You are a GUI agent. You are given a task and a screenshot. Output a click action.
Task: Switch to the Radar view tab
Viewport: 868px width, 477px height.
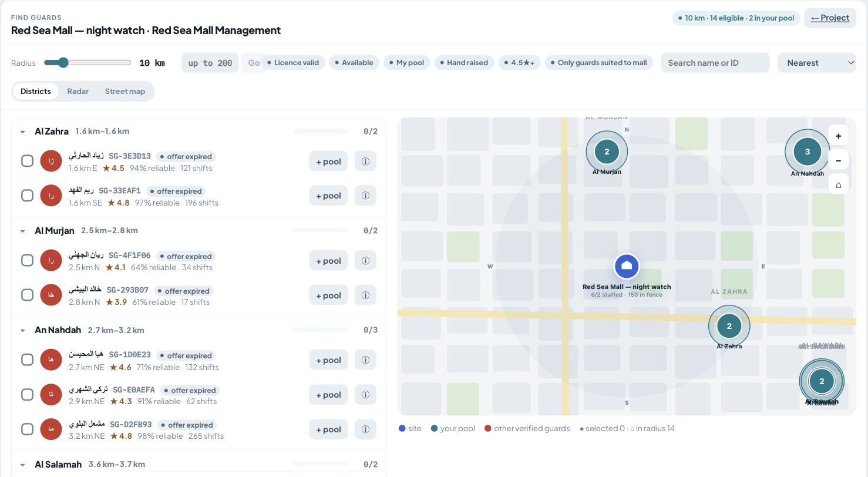click(x=78, y=91)
